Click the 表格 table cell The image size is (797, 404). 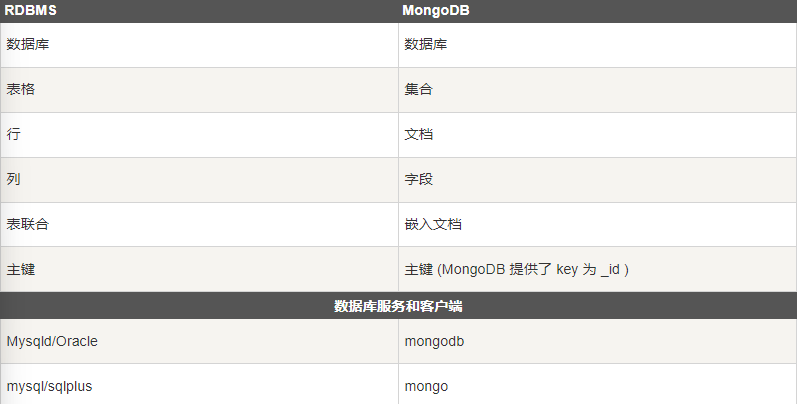(199, 89)
